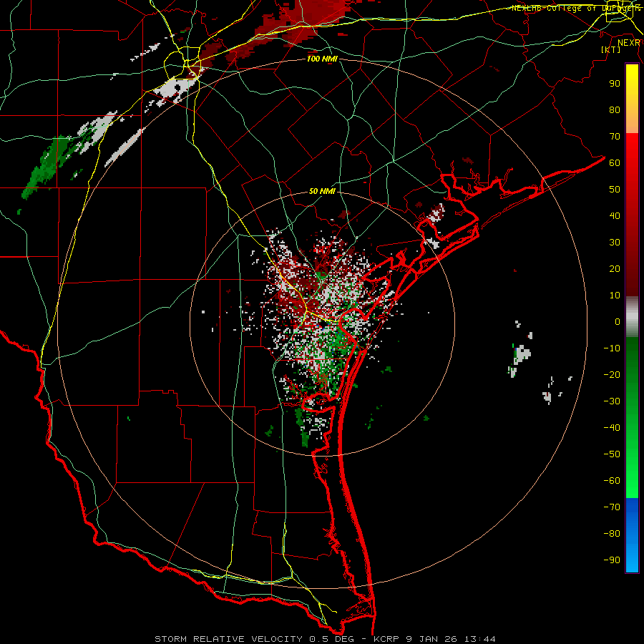Image resolution: width=644 pixels, height=644 pixels.
Task: Click the STORM RELATIVE VELOCITY caption text
Action: (x=228, y=639)
